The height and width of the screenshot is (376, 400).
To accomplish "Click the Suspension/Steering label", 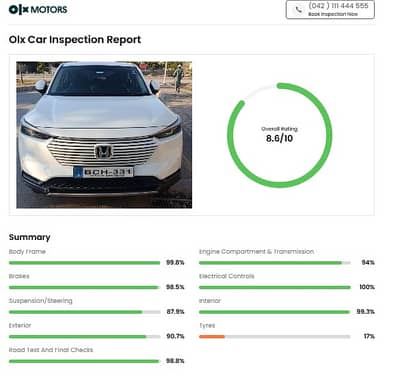I will tap(40, 301).
